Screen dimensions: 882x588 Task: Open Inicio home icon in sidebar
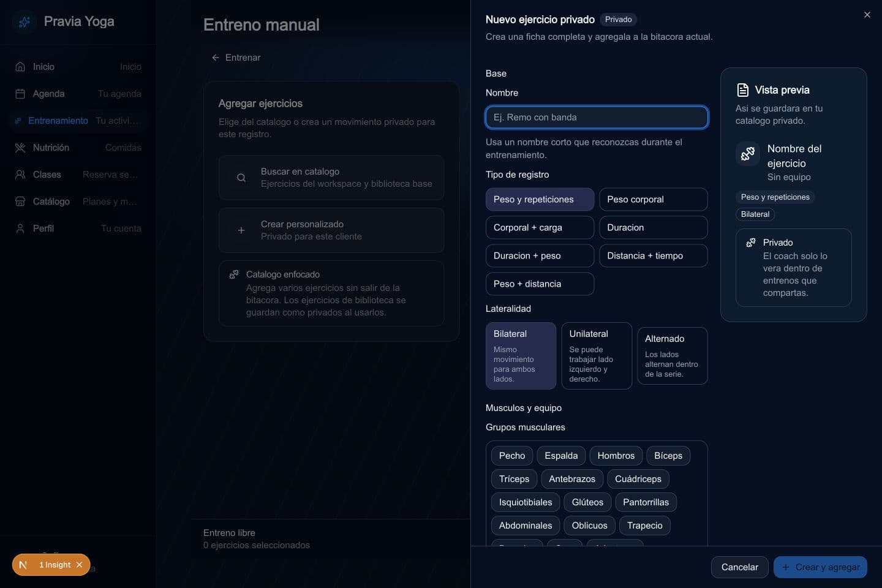coord(20,67)
